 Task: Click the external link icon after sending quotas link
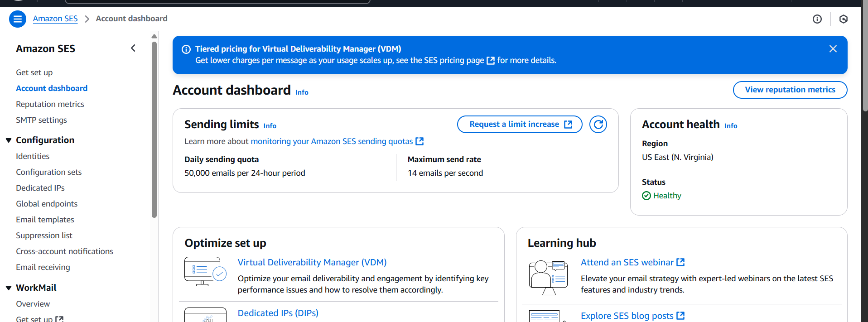coord(420,141)
